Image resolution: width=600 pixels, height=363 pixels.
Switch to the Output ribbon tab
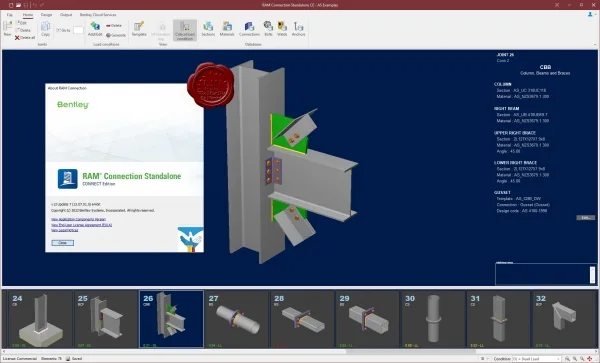(x=66, y=15)
